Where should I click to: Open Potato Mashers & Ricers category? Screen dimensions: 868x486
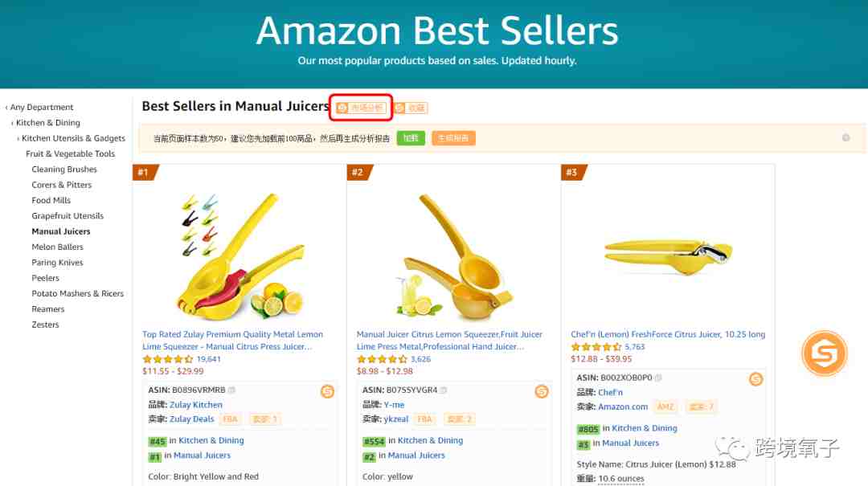coord(77,293)
